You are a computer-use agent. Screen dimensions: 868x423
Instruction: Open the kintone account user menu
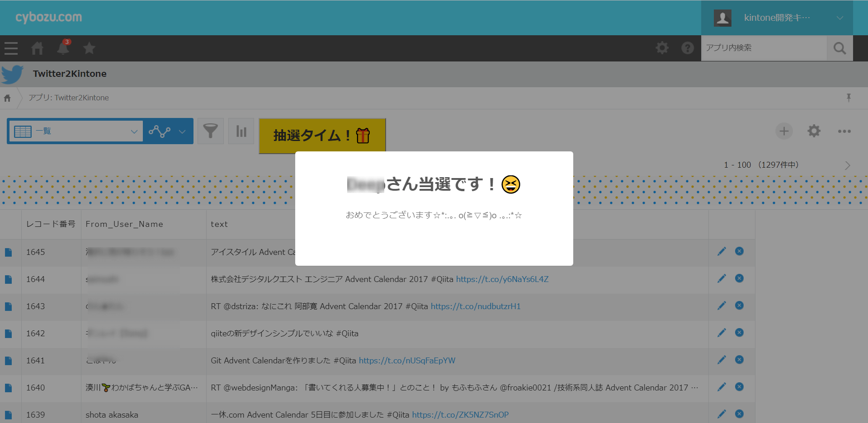pos(777,18)
